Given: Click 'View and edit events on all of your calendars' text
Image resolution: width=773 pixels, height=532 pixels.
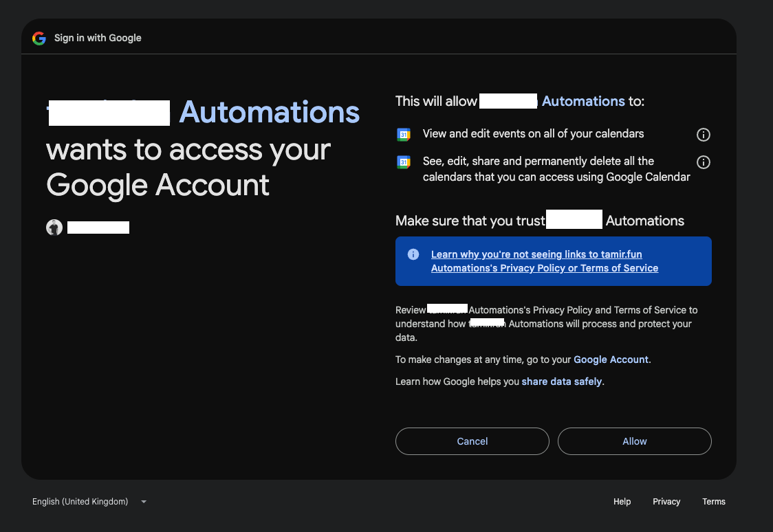Looking at the screenshot, I should [533, 134].
